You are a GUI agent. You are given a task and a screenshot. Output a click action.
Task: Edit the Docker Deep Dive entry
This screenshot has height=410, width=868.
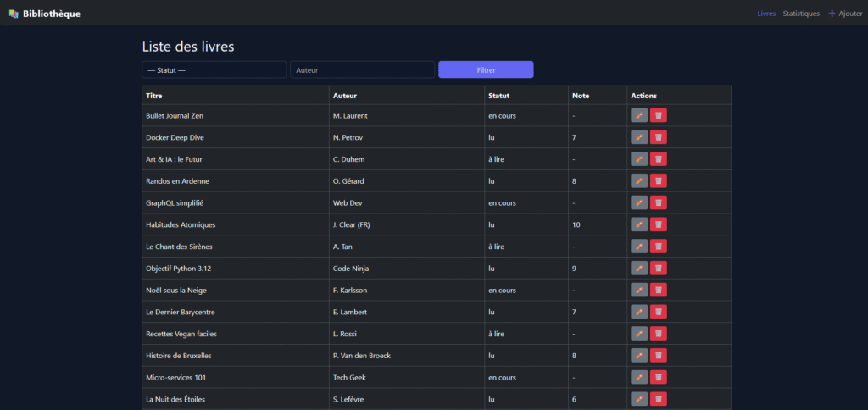[639, 137]
